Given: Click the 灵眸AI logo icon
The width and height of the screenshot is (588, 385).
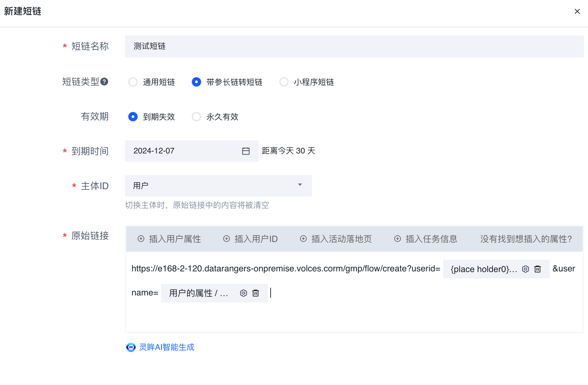Looking at the screenshot, I should click(131, 347).
